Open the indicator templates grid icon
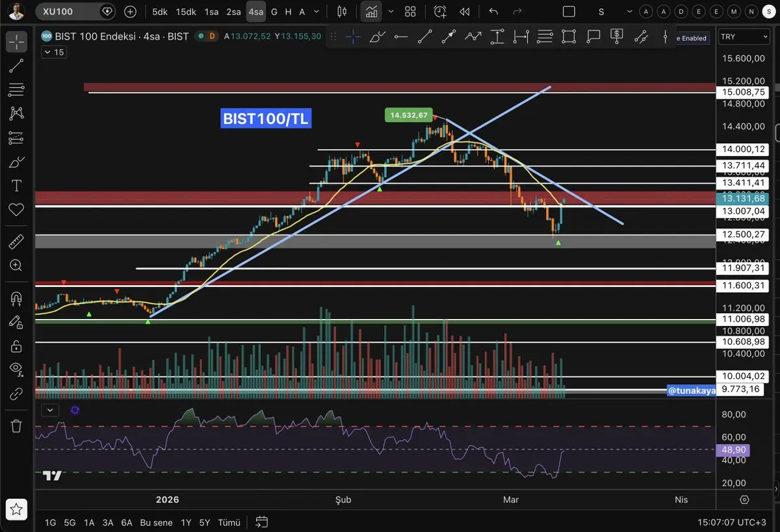The image size is (780, 532). (410, 12)
